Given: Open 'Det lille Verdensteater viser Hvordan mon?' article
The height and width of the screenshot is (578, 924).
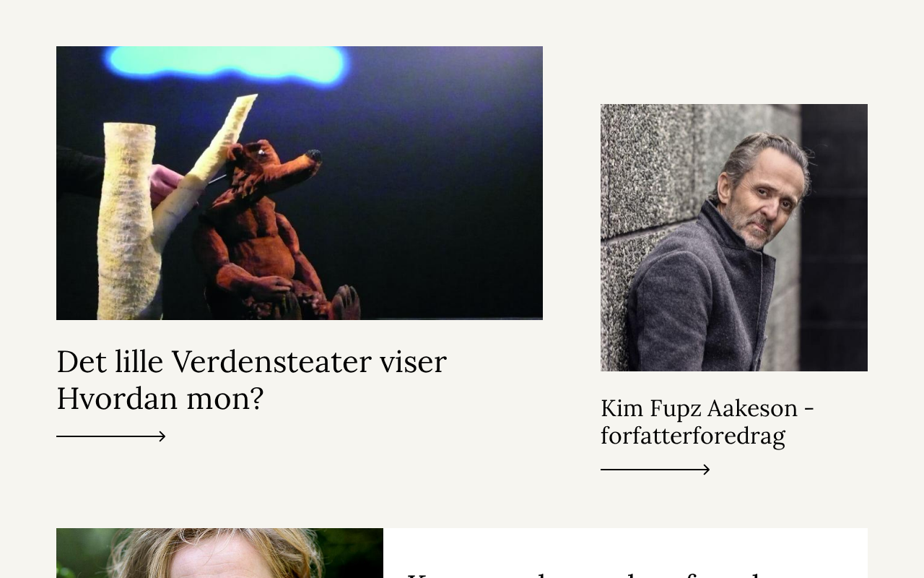Looking at the screenshot, I should (251, 379).
